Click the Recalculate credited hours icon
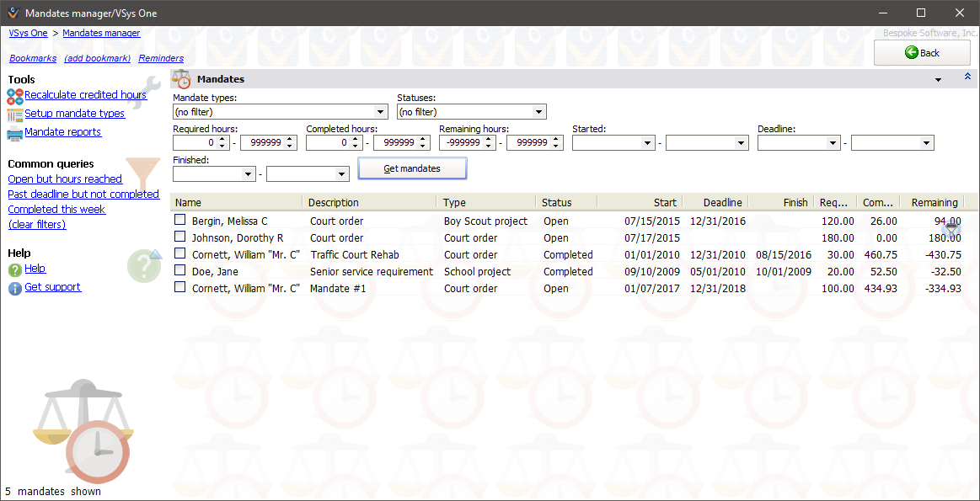The width and height of the screenshot is (980, 501). click(x=14, y=94)
